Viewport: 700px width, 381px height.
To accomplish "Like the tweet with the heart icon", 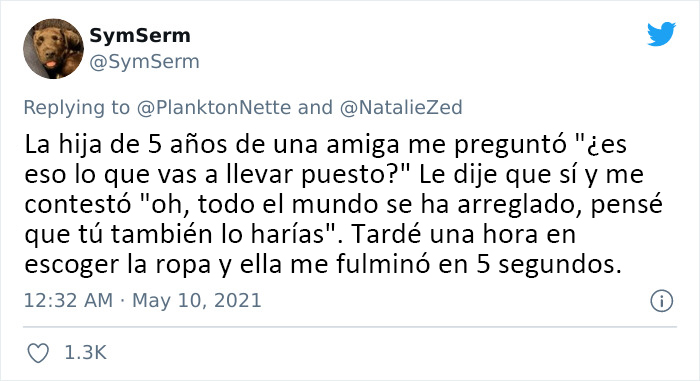I will click(38, 353).
